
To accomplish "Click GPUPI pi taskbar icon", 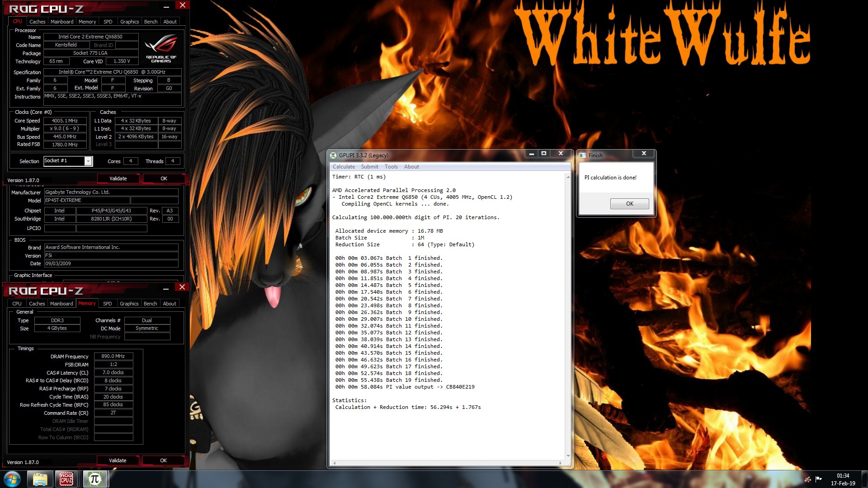I will coord(94,479).
